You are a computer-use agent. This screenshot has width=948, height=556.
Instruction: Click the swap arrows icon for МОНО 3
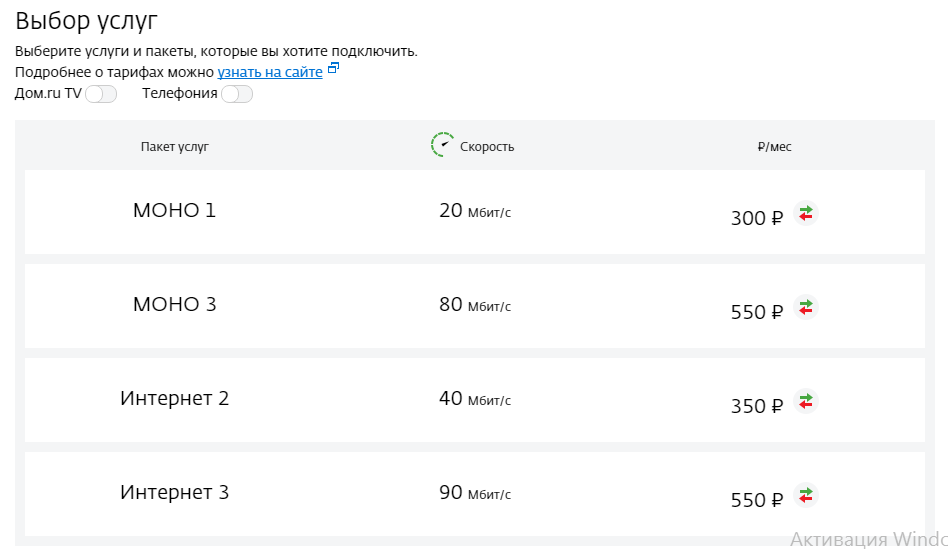click(x=806, y=307)
